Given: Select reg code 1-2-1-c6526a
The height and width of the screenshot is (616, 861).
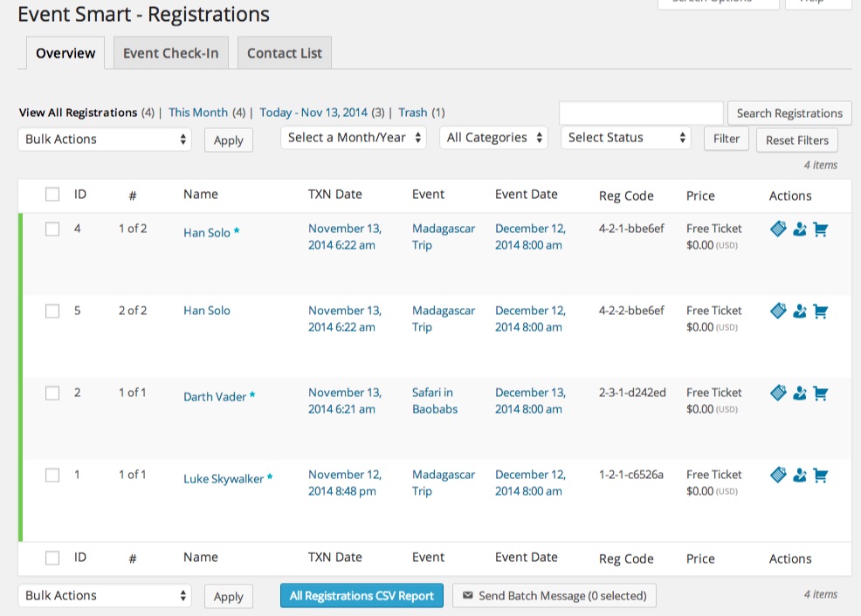Looking at the screenshot, I should pos(631,475).
